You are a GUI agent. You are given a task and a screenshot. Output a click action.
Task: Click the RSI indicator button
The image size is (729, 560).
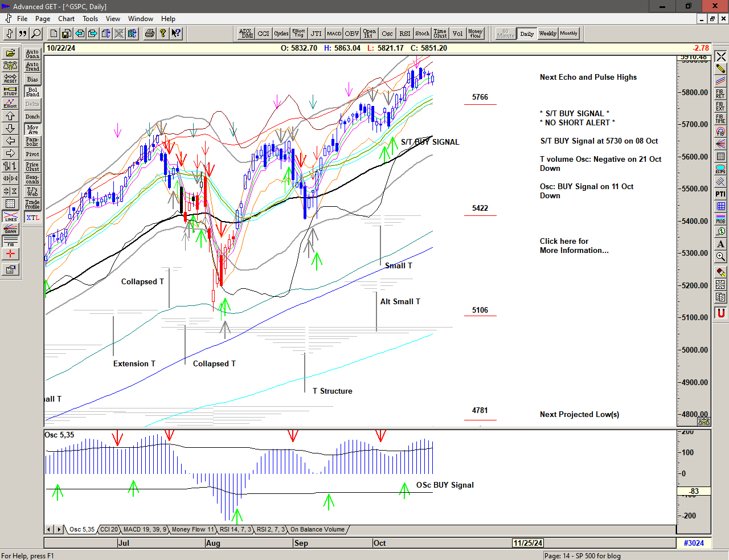(x=404, y=34)
